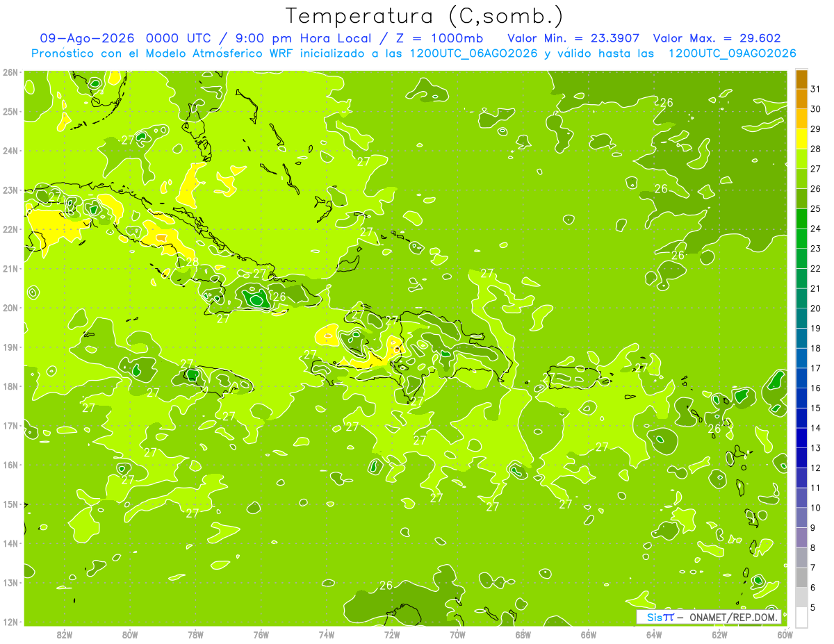Pick the yellow color bar segment between 28 and 29

point(801,139)
